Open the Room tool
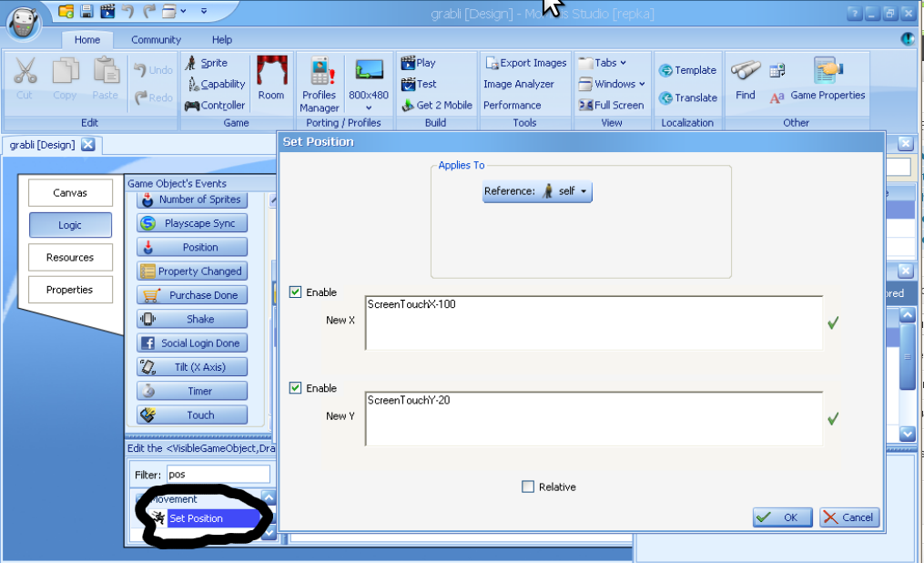 (271, 78)
